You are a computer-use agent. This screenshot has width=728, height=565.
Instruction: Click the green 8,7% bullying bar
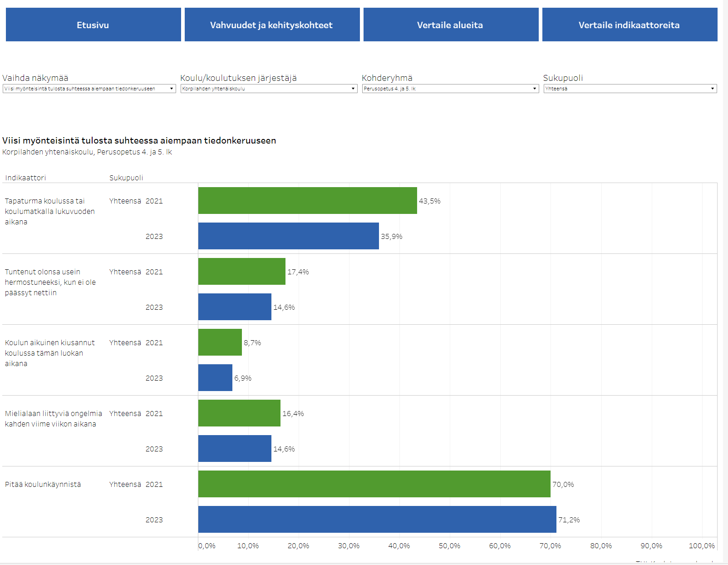pos(220,342)
